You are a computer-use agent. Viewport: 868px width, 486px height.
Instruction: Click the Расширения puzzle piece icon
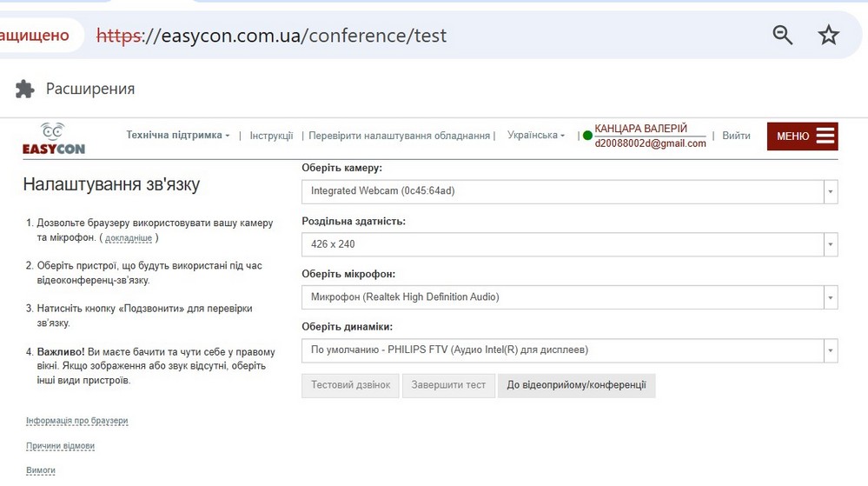25,89
